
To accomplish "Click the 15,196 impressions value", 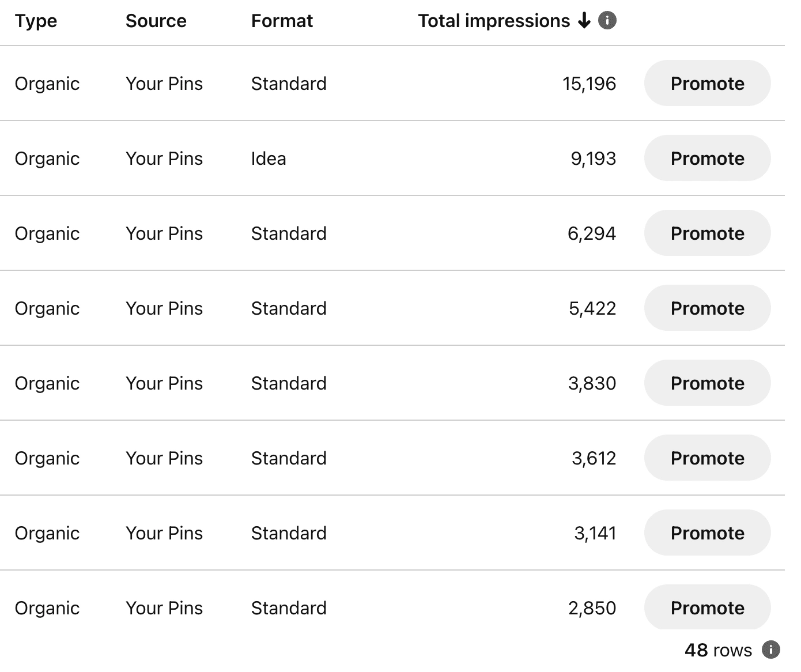I will [x=589, y=84].
